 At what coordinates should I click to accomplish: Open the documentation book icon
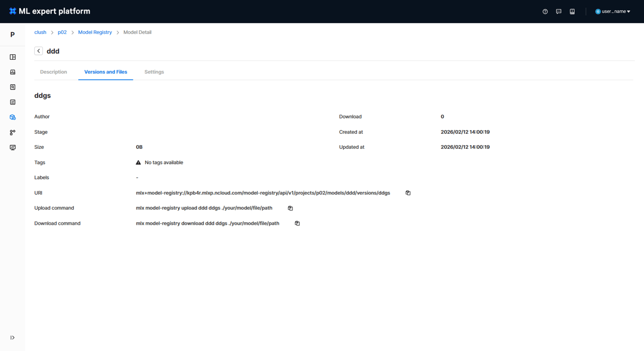(x=572, y=11)
